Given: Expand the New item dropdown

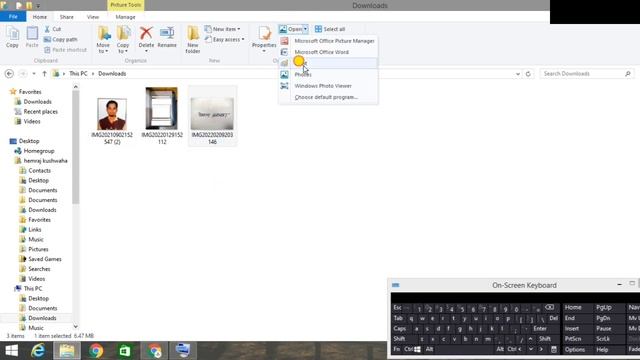Looking at the screenshot, I should click(x=239, y=29).
